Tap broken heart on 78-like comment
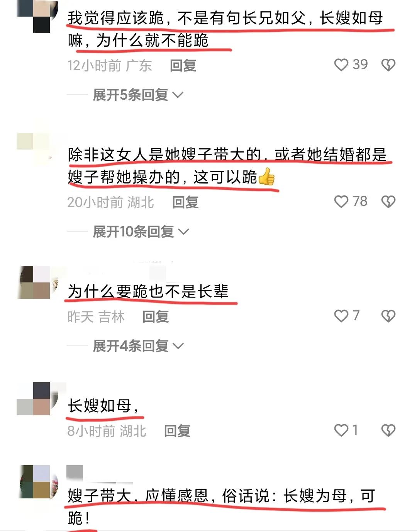The height and width of the screenshot is (532, 417). (x=388, y=202)
